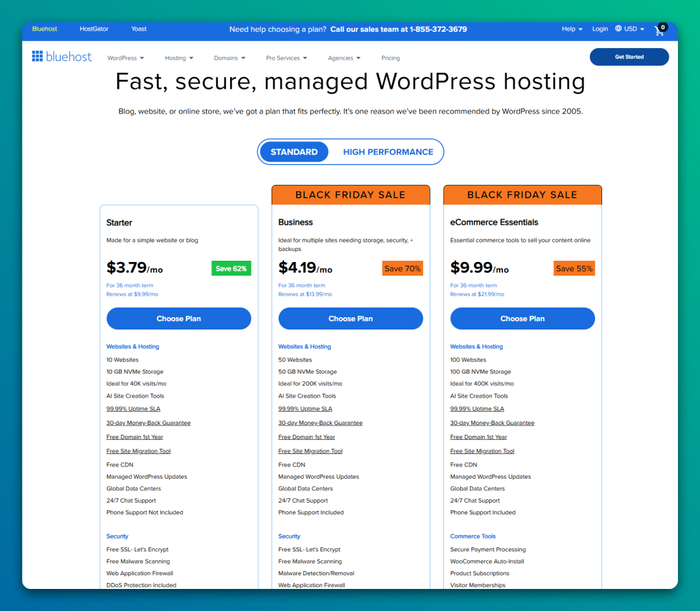Click 'DDoS Protection Included' text
This screenshot has height=611, width=700.
point(141,585)
